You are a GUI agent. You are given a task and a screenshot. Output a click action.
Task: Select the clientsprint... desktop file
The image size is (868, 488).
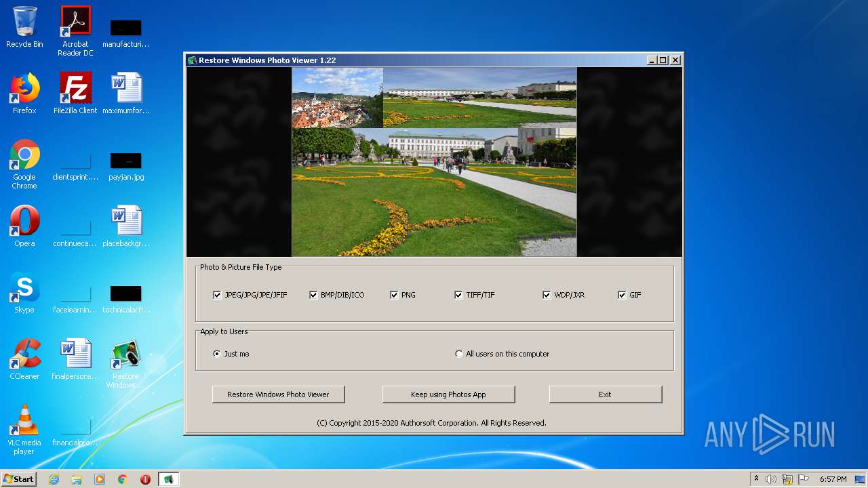click(75, 167)
